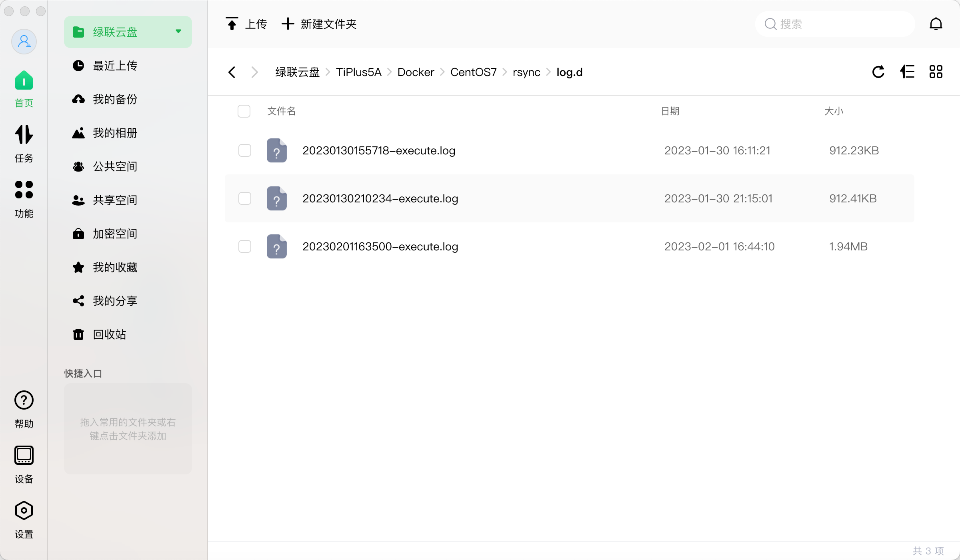The image size is (960, 560).
Task: Tick checkbox for 20230130155718-execute.log
Action: 244,151
